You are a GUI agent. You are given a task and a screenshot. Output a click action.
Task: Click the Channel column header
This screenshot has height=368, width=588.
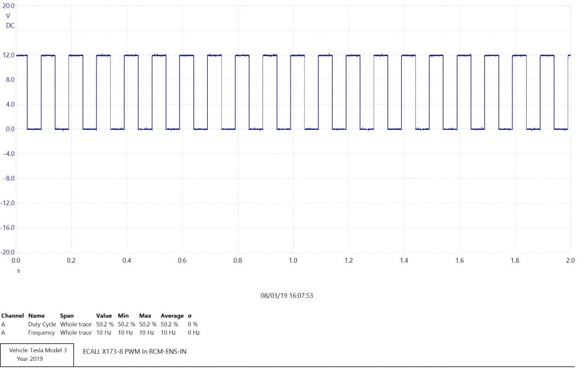click(13, 316)
